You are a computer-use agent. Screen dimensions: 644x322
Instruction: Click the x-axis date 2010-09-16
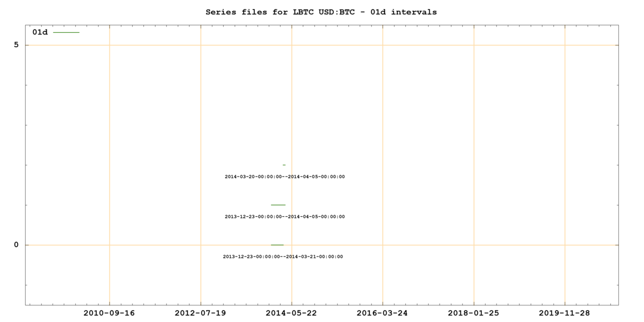109,313
